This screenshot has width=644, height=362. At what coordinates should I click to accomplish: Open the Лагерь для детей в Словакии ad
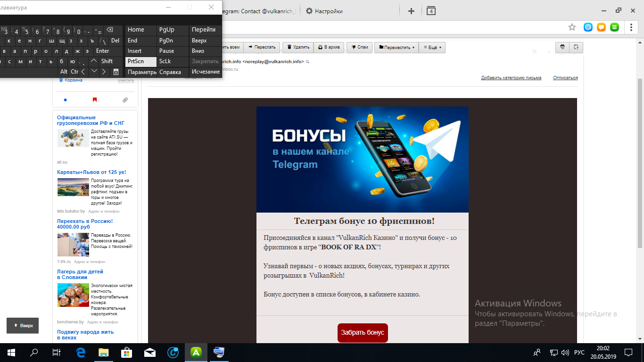80,274
